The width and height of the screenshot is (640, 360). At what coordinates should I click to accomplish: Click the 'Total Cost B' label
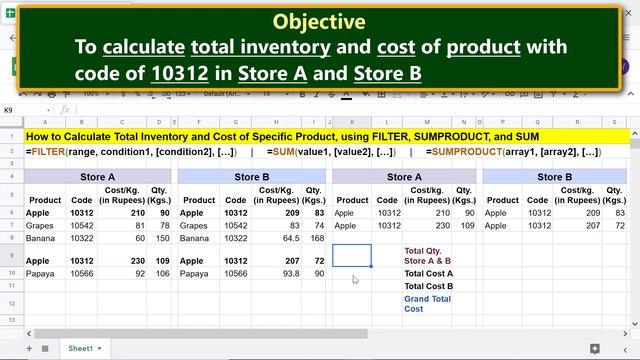pyautogui.click(x=429, y=286)
